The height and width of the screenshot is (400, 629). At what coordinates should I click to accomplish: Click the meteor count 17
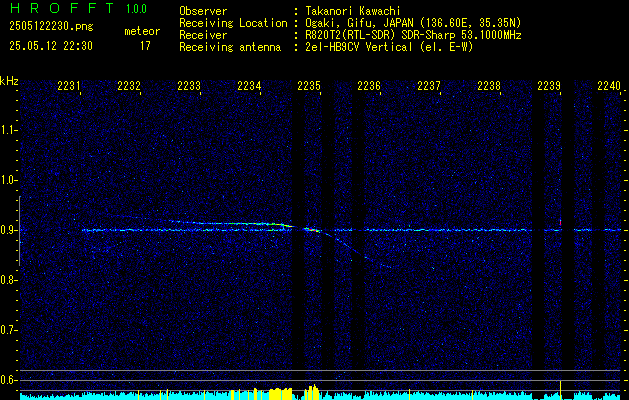click(x=145, y=46)
